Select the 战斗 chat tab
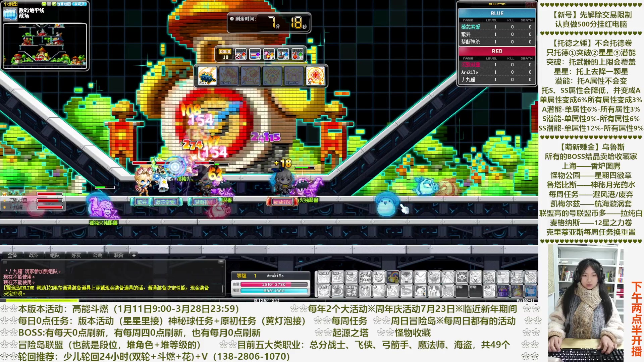Screen dimensions: 644x362 coord(34,255)
